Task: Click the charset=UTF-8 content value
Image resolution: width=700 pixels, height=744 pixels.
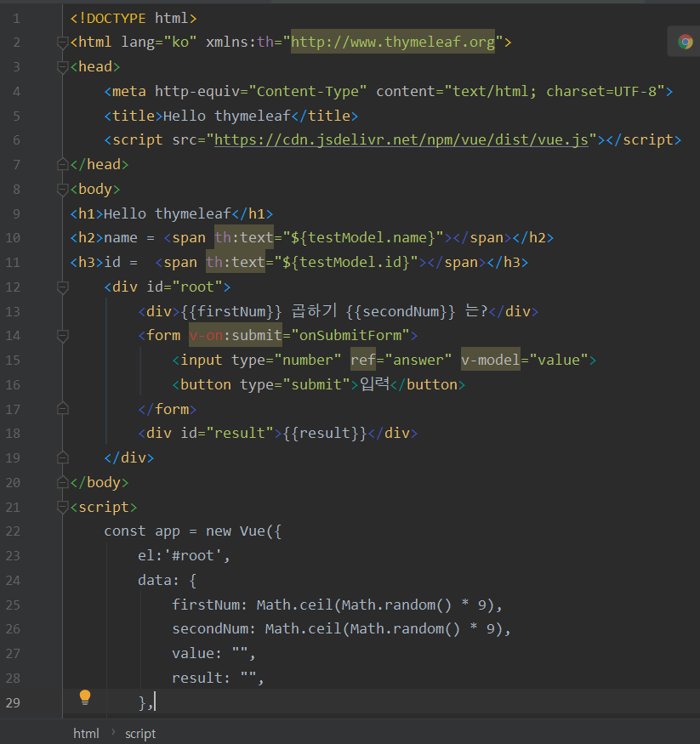Action: click(600, 91)
